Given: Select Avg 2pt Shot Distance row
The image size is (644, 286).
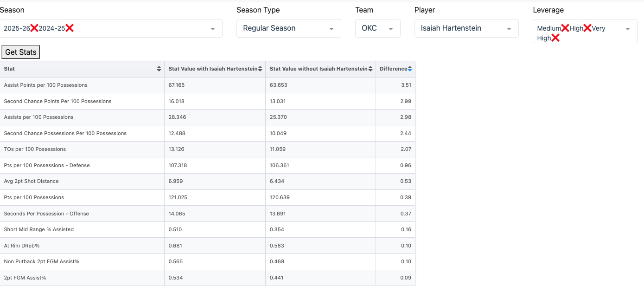Looking at the screenshot, I should point(208,181).
